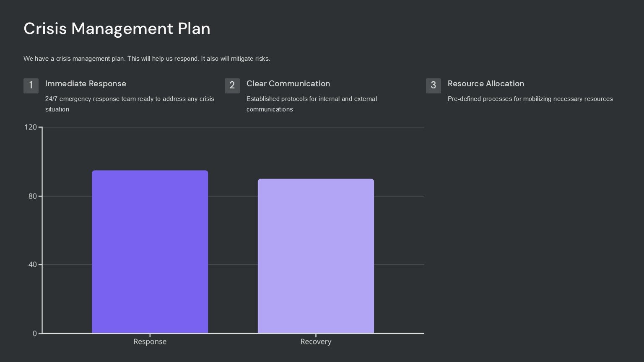Click the 24/7 emergency response team description
644x362 pixels.
coord(130,104)
